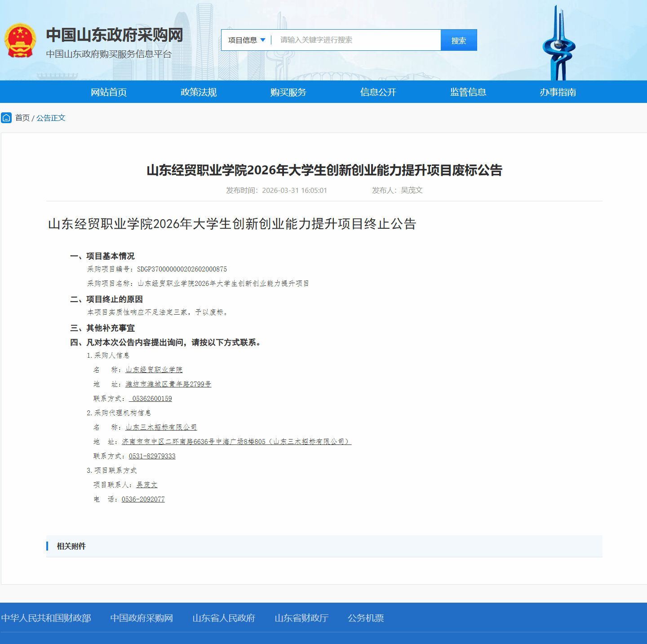Click the 公告正文 breadcrumb link

pyautogui.click(x=51, y=118)
